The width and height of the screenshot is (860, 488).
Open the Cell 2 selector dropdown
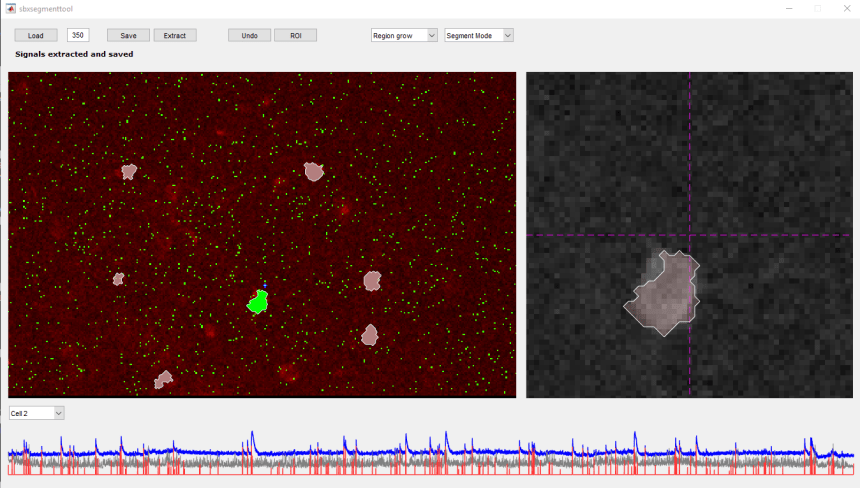[37, 413]
